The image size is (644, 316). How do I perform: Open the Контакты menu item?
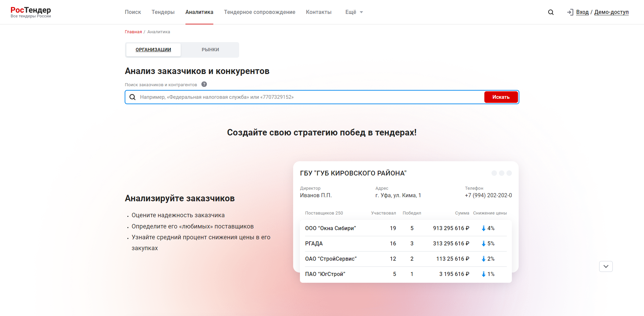[319, 12]
